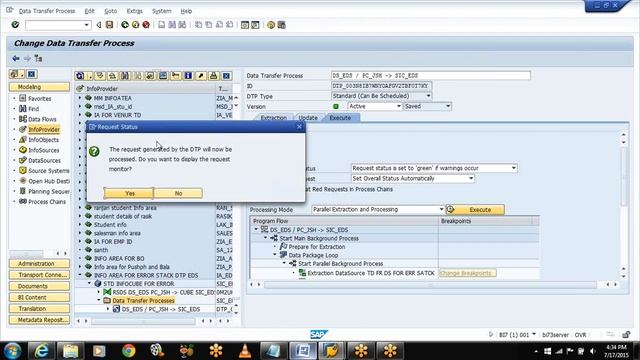Open the Saved status dropdown
The height and width of the screenshot is (360, 640).
[448, 106]
